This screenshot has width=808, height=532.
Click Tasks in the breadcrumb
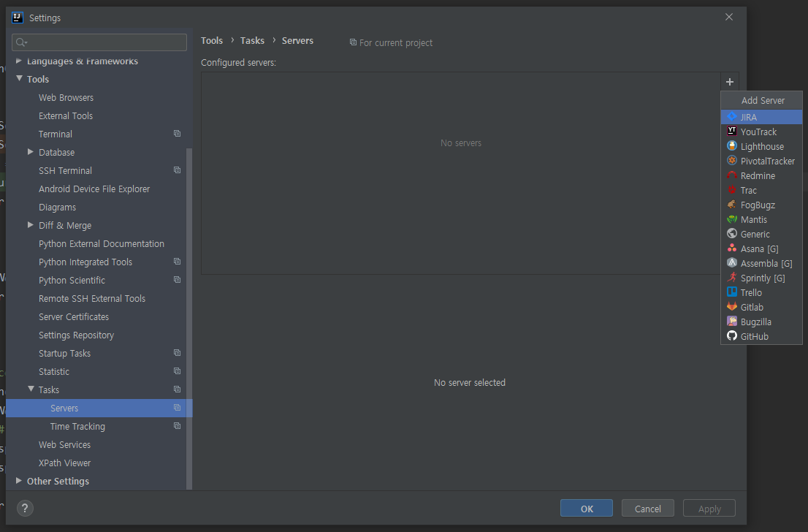coord(252,40)
